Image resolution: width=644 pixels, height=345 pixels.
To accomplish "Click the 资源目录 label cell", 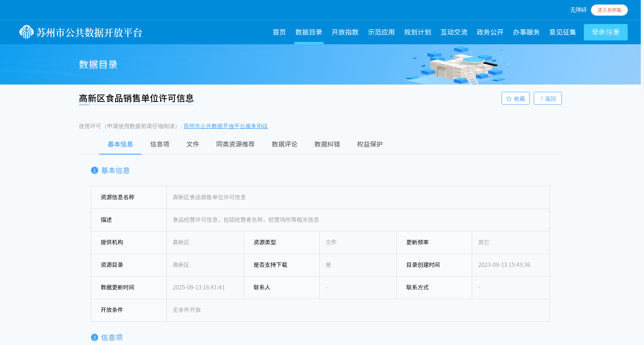I will click(129, 265).
